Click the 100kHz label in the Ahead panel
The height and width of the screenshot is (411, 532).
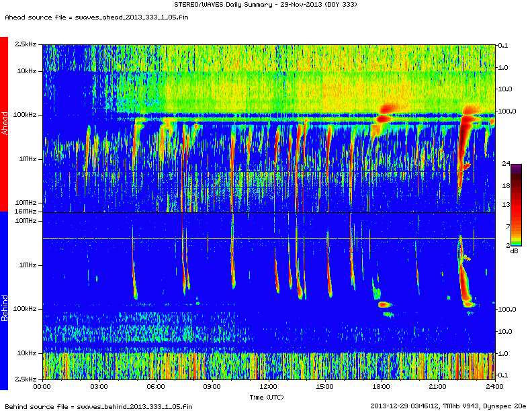24,115
